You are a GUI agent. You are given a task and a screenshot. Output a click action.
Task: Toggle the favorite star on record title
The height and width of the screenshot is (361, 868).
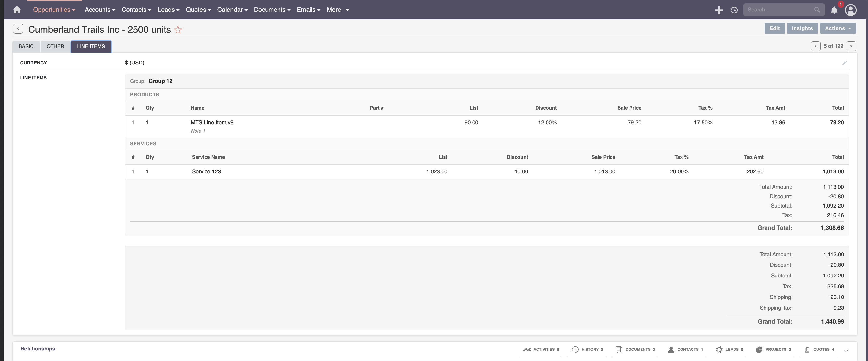pos(178,30)
